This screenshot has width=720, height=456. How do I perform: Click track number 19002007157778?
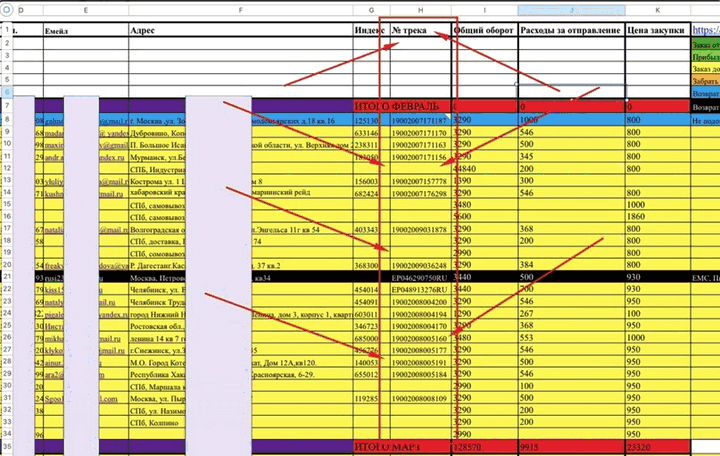pyautogui.click(x=419, y=181)
